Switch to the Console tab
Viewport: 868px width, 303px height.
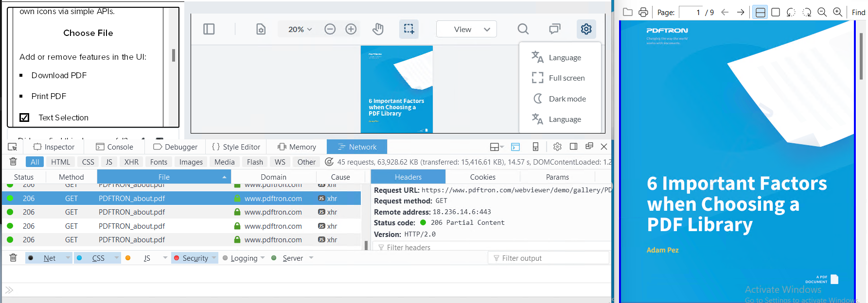(114, 147)
